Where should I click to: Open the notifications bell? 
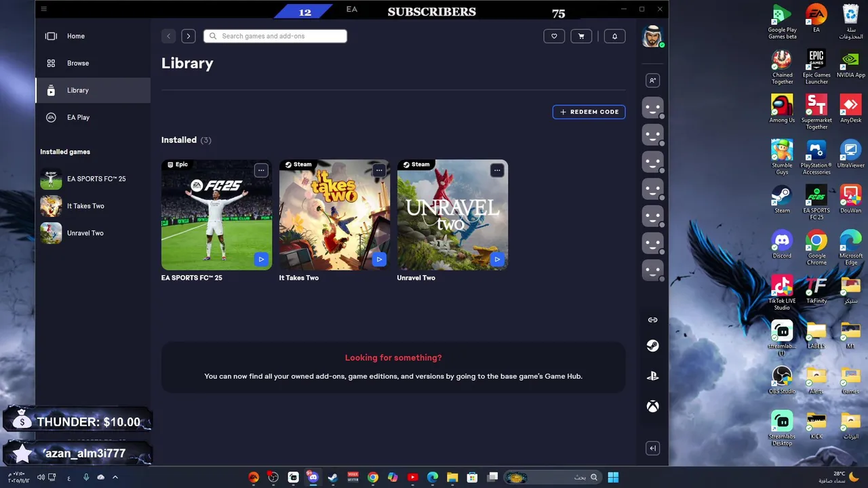(614, 36)
